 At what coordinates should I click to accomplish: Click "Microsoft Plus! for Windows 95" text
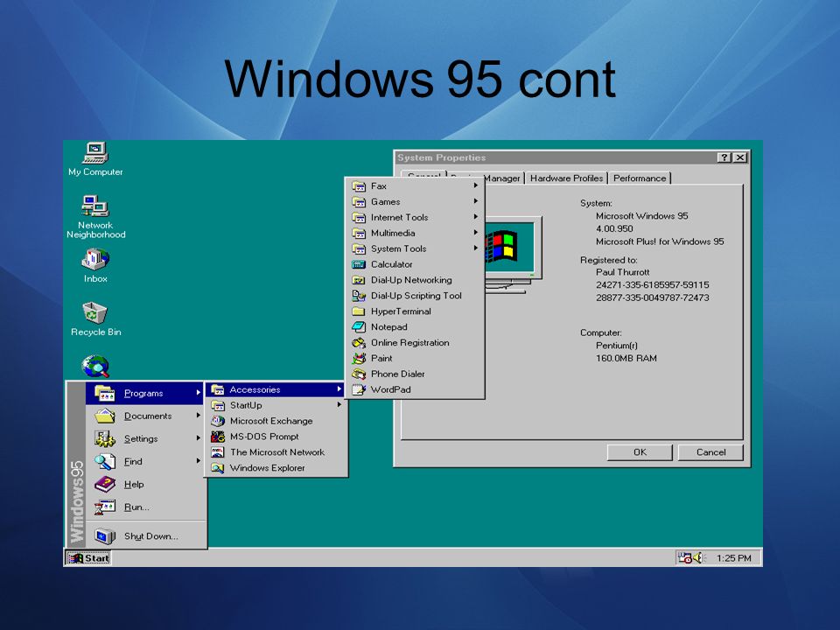pos(660,241)
